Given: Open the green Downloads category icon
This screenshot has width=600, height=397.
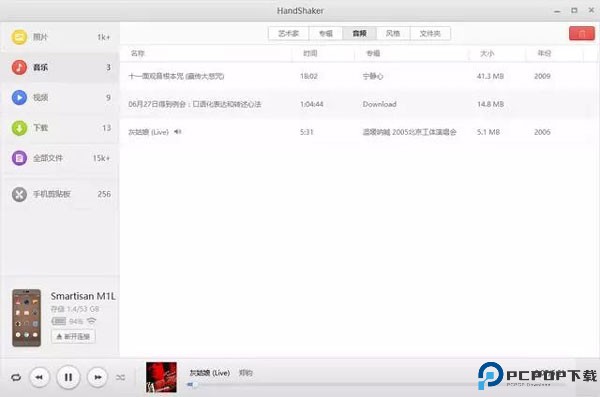Looking at the screenshot, I should point(19,128).
